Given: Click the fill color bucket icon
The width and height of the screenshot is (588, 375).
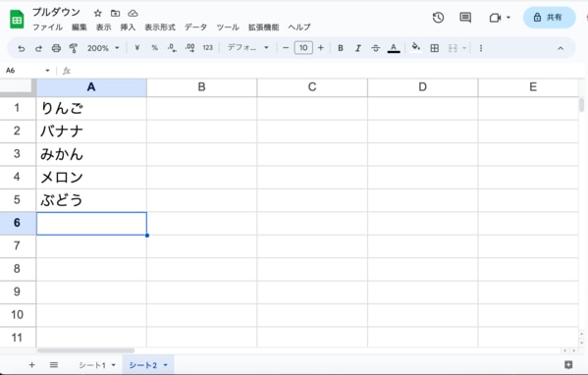Looking at the screenshot, I should (x=415, y=48).
